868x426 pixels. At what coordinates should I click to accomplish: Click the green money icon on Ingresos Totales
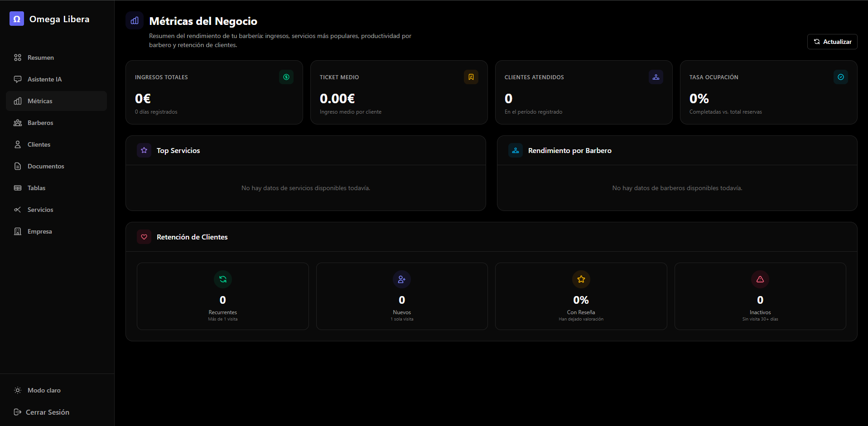pyautogui.click(x=286, y=77)
